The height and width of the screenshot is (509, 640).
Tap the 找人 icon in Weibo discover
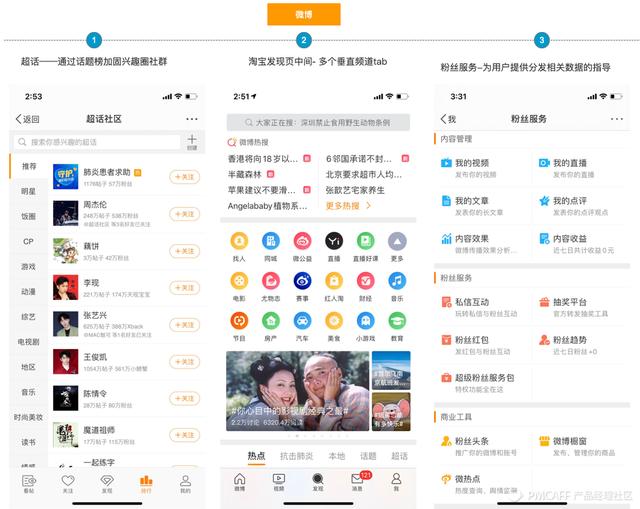(239, 241)
